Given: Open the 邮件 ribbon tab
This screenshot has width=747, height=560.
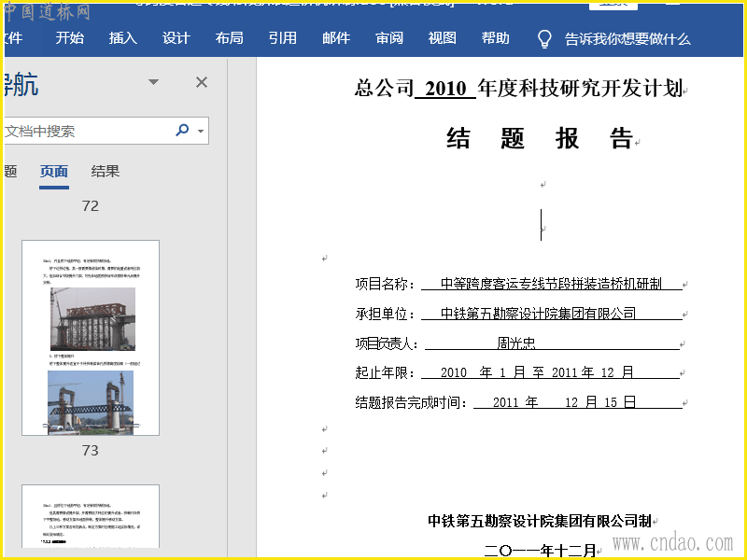Looking at the screenshot, I should click(336, 38).
